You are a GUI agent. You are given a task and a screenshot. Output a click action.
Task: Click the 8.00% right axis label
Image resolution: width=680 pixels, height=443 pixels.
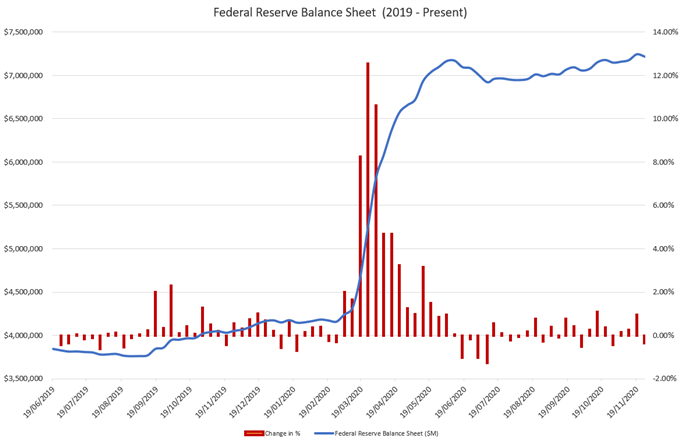tap(664, 162)
